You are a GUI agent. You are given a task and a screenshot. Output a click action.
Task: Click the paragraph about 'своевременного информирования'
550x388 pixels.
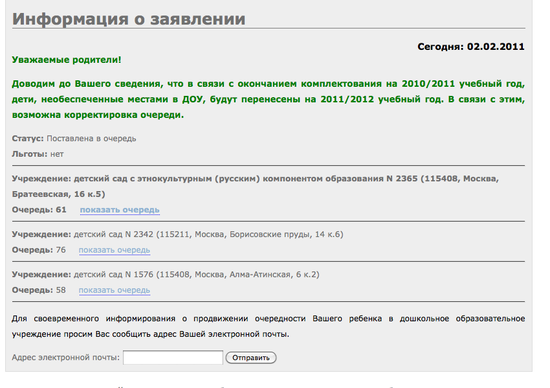pos(268,326)
